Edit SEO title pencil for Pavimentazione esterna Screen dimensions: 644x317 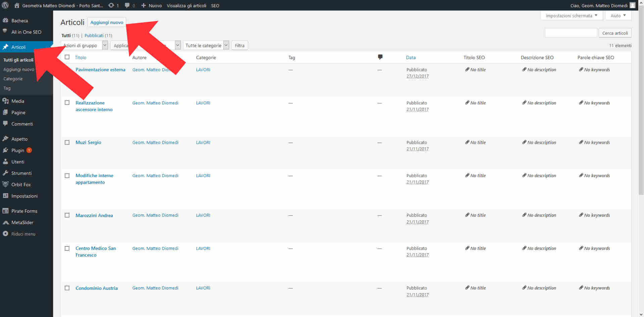click(467, 69)
